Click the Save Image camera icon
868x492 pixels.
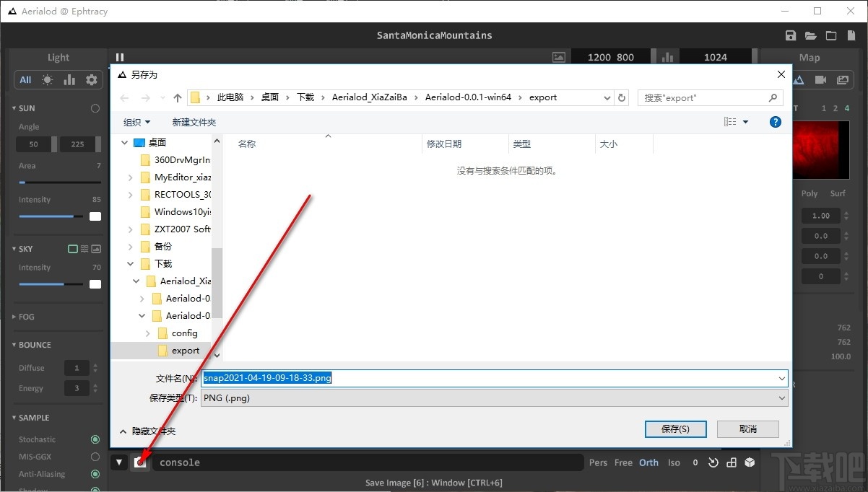click(x=140, y=462)
